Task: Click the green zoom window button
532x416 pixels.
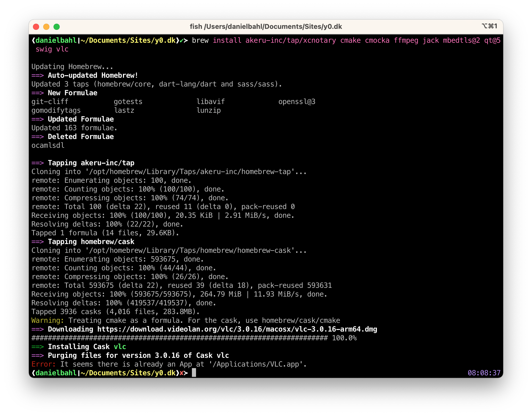Action: (x=57, y=27)
